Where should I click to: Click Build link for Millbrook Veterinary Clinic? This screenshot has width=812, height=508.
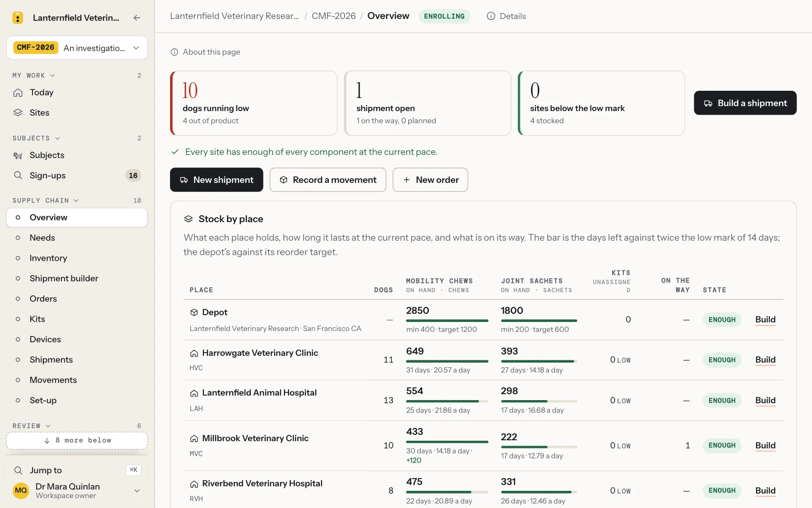[x=766, y=446]
